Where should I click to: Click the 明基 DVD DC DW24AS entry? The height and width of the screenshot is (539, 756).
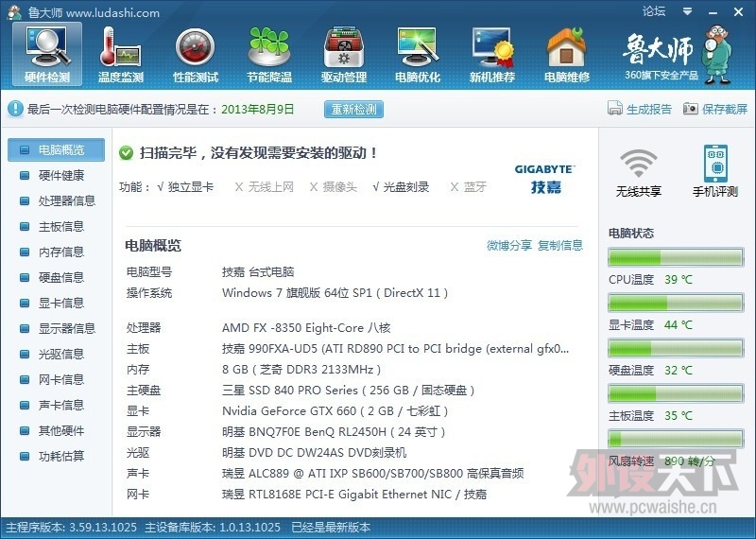[314, 453]
